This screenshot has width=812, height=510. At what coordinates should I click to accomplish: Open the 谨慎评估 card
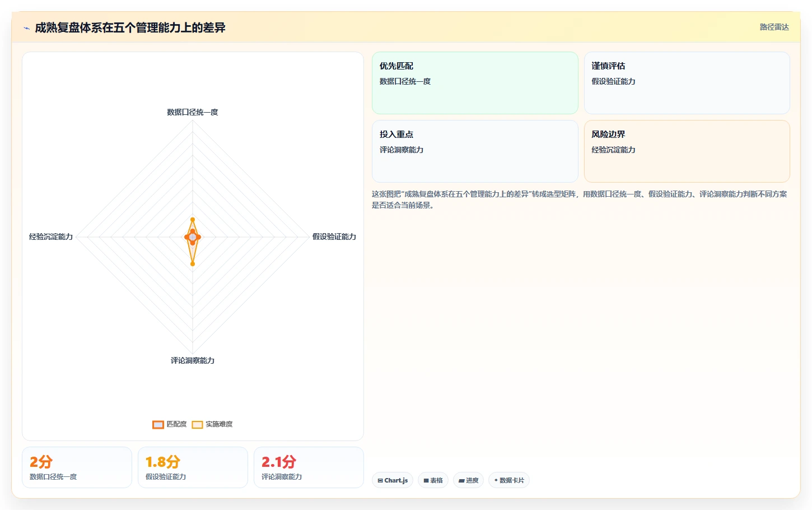pos(687,83)
